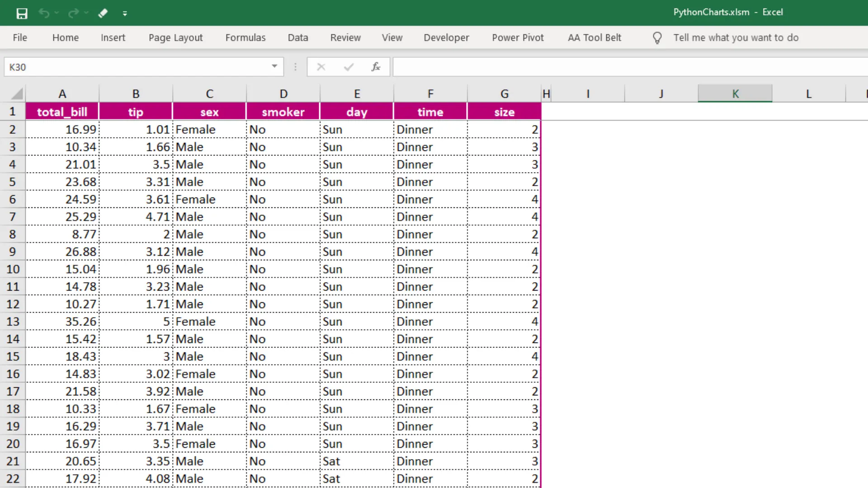Open the Customize Quick Access Toolbar dropdown
Viewport: 868px width, 488px height.
pos(125,13)
